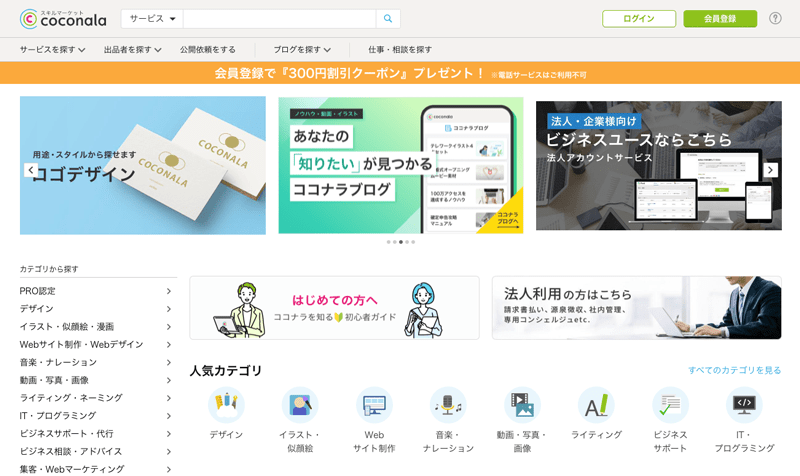Click the next carousel arrow

tap(770, 170)
